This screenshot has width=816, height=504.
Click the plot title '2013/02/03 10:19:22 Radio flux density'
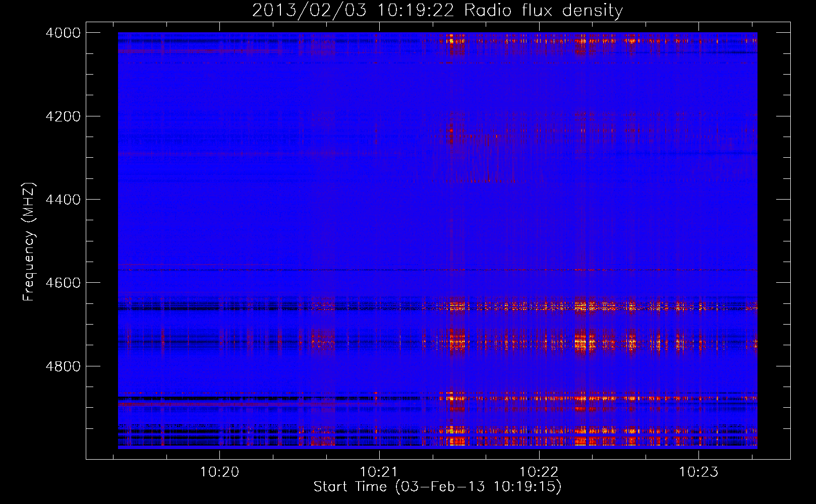tap(437, 11)
